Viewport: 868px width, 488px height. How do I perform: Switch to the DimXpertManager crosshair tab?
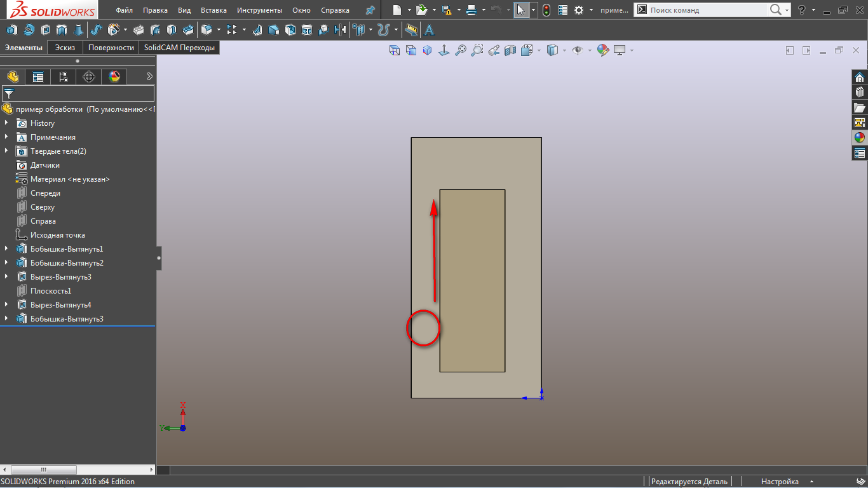(x=89, y=77)
